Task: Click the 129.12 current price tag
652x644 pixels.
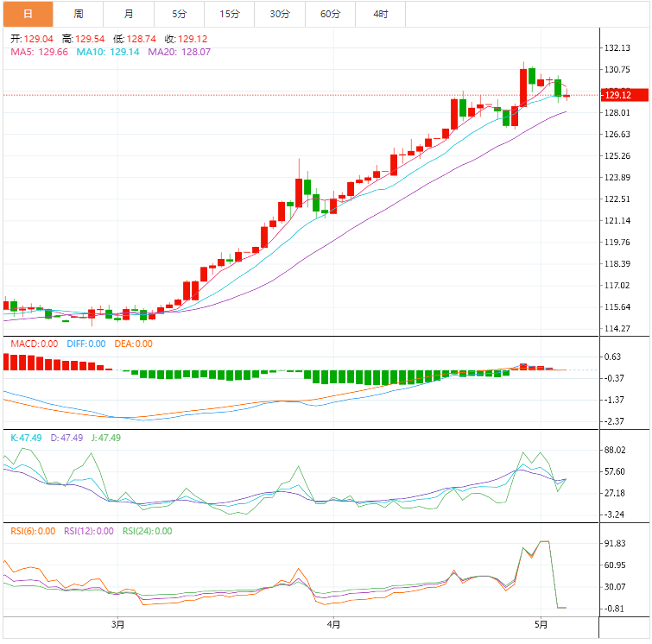Action: 617,95
